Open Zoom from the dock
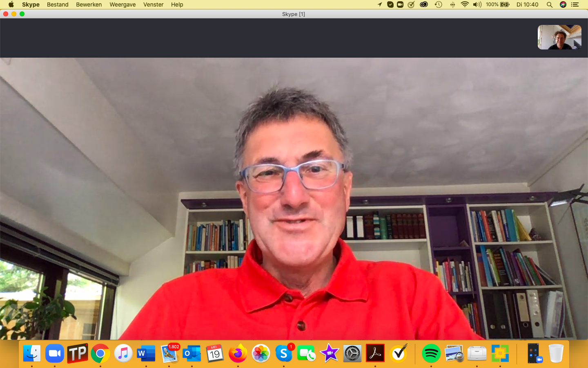The height and width of the screenshot is (368, 588). (55, 353)
